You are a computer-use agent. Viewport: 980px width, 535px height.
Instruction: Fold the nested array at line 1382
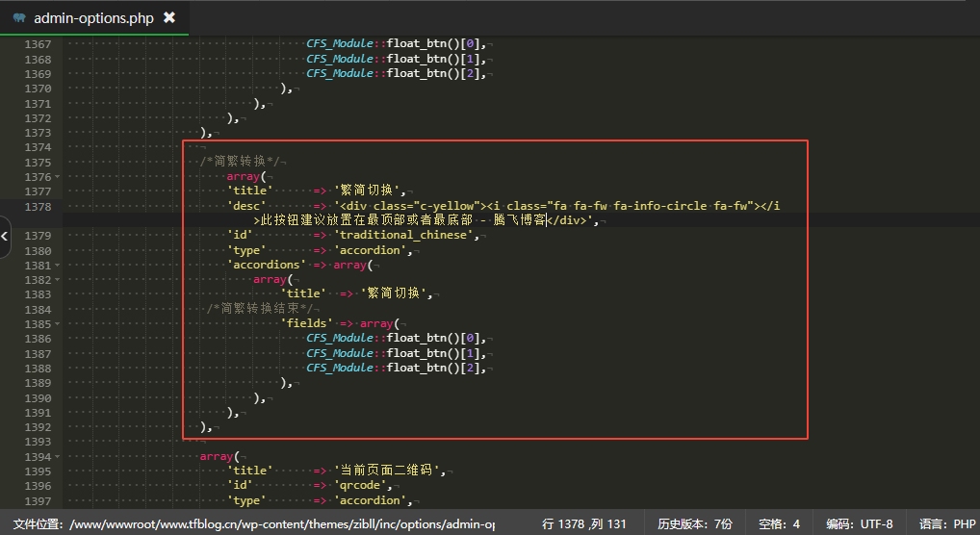tap(57, 280)
